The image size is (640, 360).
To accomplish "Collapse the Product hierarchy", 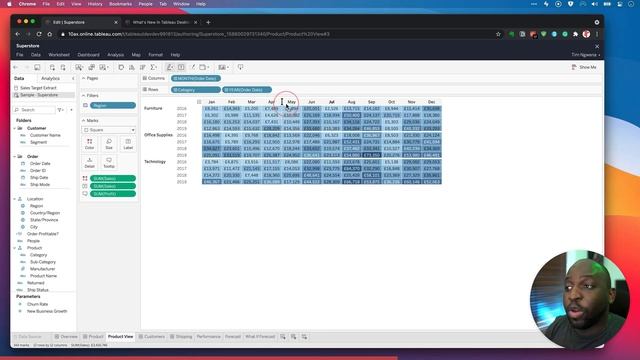I will [15, 248].
